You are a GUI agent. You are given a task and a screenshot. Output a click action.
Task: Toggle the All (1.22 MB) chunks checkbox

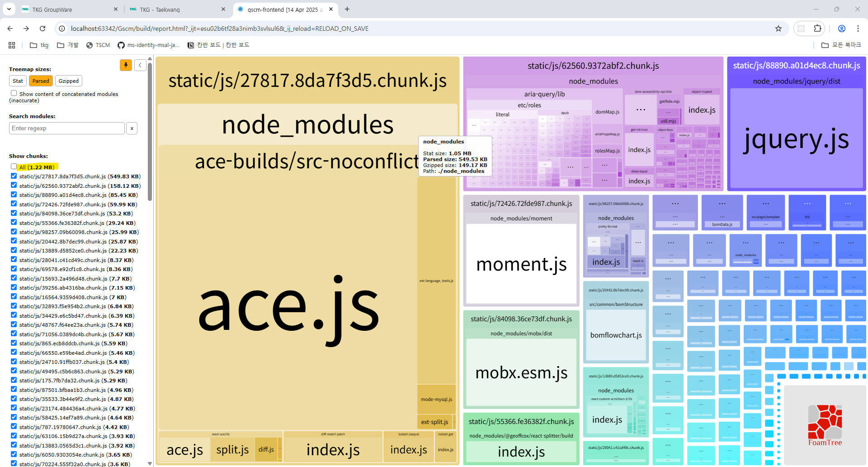(14, 167)
